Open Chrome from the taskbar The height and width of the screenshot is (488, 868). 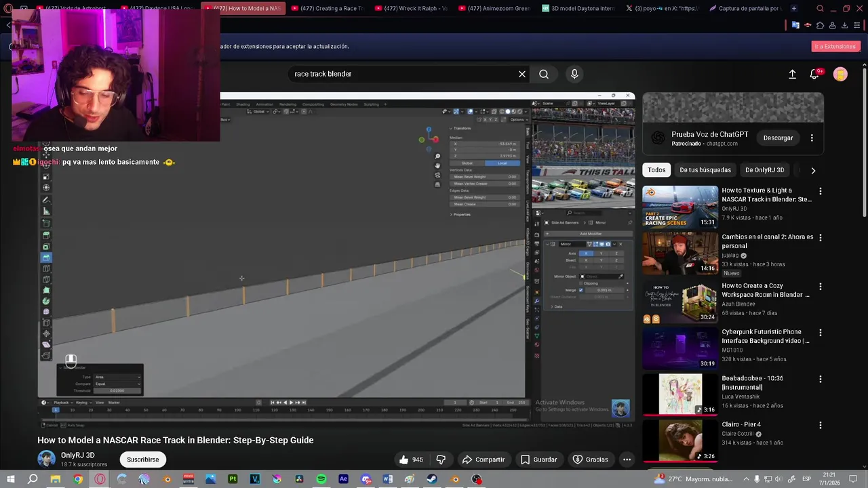(x=78, y=479)
